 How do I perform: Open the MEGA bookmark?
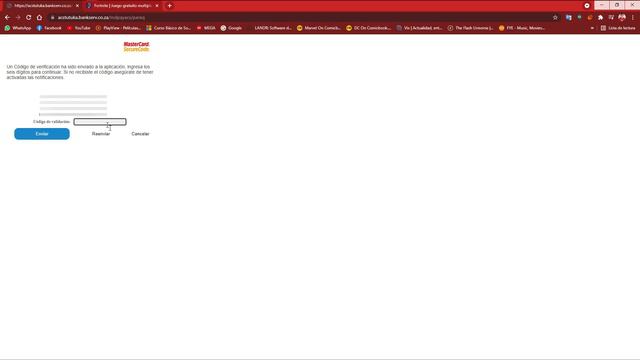click(x=206, y=28)
